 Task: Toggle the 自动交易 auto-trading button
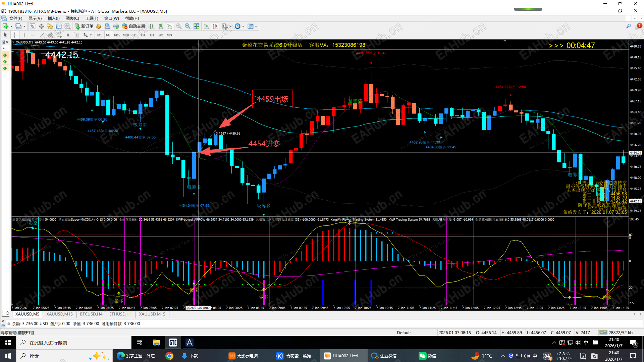(x=133, y=26)
